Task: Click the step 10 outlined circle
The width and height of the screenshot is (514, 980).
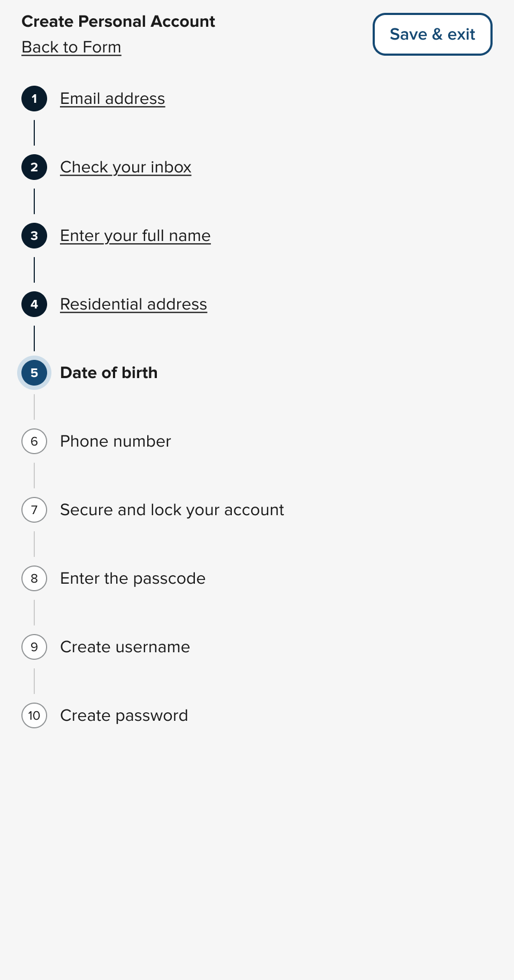Action: [x=34, y=715]
